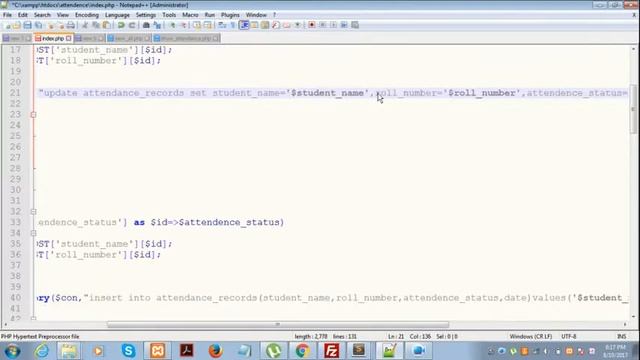Open the Document Map toolbar icon
This screenshot has width=640, height=360.
point(265,25)
